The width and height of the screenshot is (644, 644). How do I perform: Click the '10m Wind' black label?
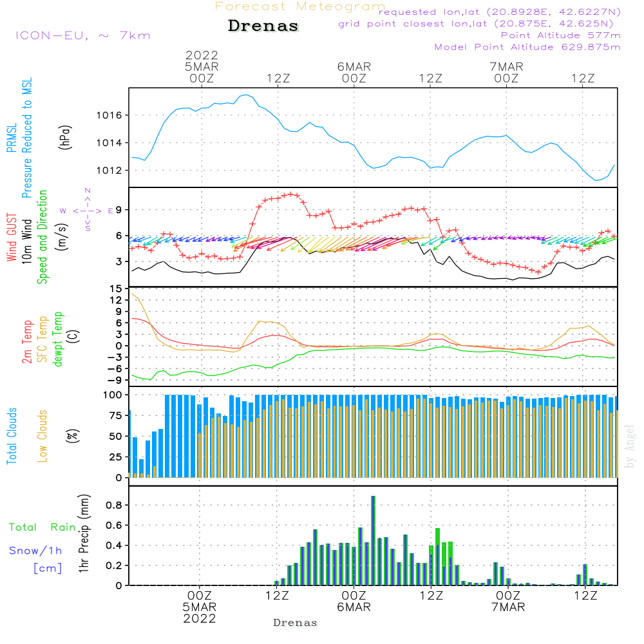coord(26,241)
